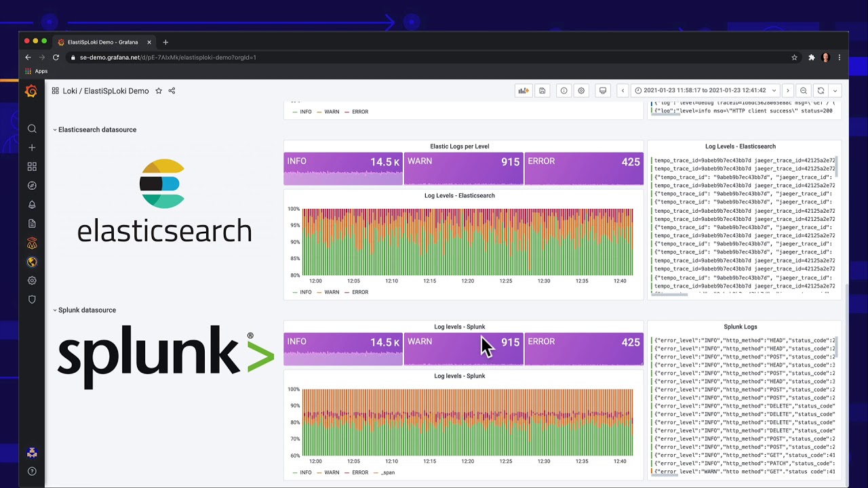Shift time range backward
This screenshot has width=868, height=488.
[623, 91]
